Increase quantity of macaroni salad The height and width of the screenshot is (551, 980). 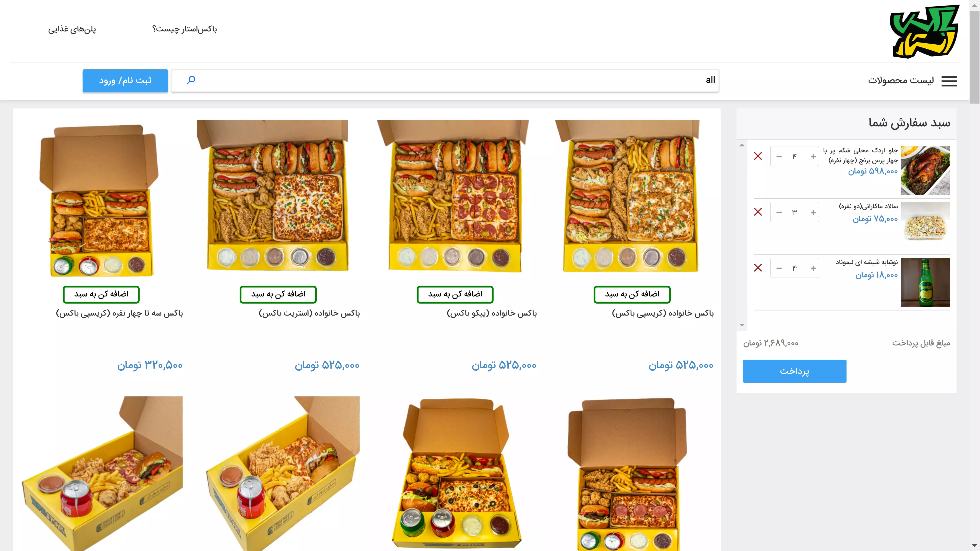(813, 212)
